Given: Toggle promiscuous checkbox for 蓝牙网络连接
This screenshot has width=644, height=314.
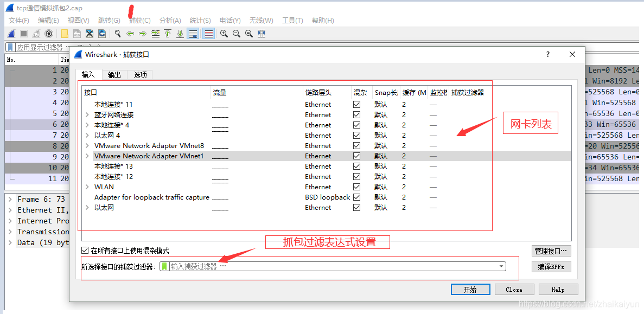Looking at the screenshot, I should (x=356, y=115).
